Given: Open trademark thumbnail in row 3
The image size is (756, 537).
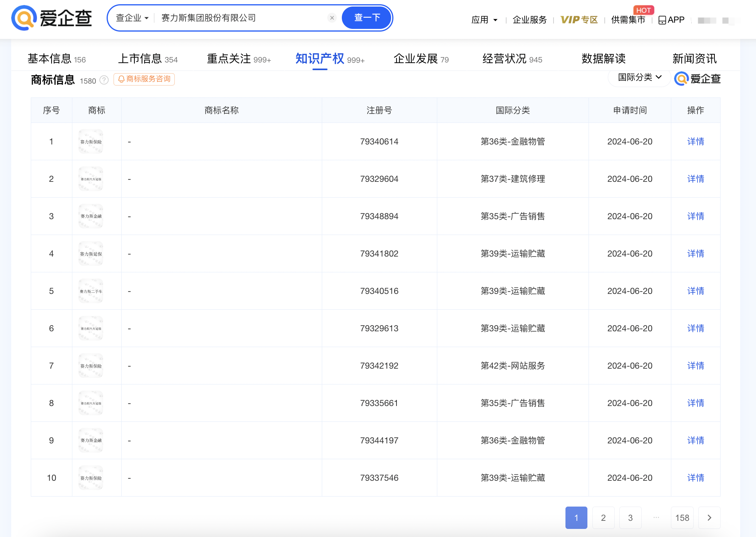Looking at the screenshot, I should point(91,216).
